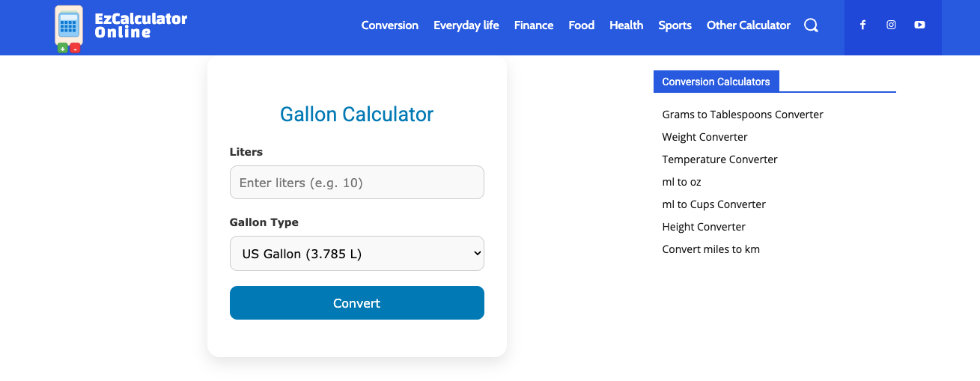Image resolution: width=980 pixels, height=381 pixels.
Task: Focus the Liters input field
Action: click(356, 183)
